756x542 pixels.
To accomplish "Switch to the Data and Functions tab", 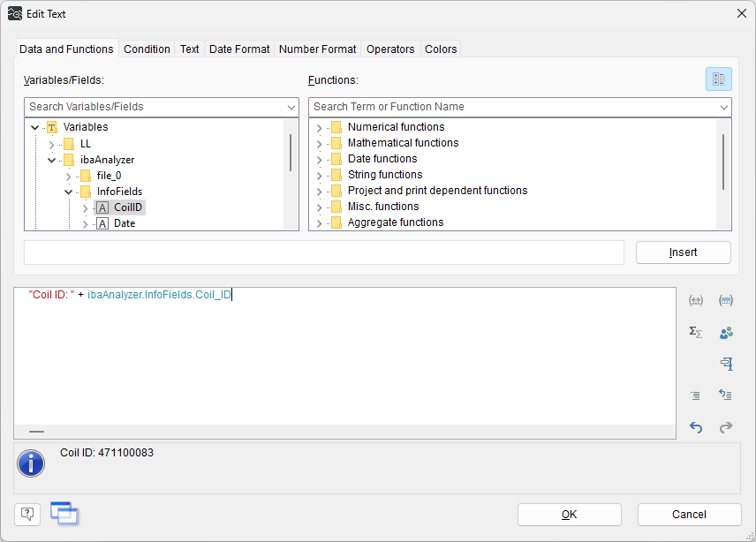I will point(66,49).
